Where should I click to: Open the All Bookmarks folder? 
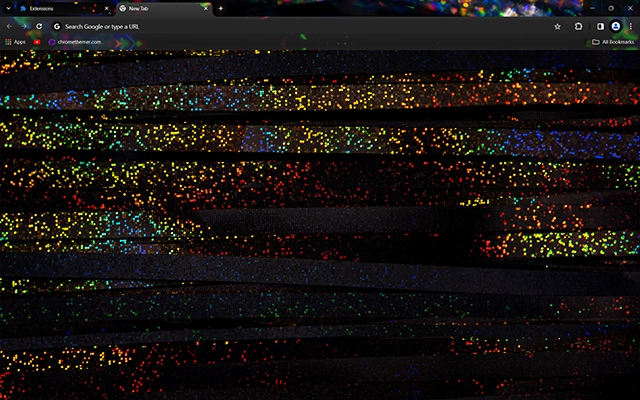(613, 42)
